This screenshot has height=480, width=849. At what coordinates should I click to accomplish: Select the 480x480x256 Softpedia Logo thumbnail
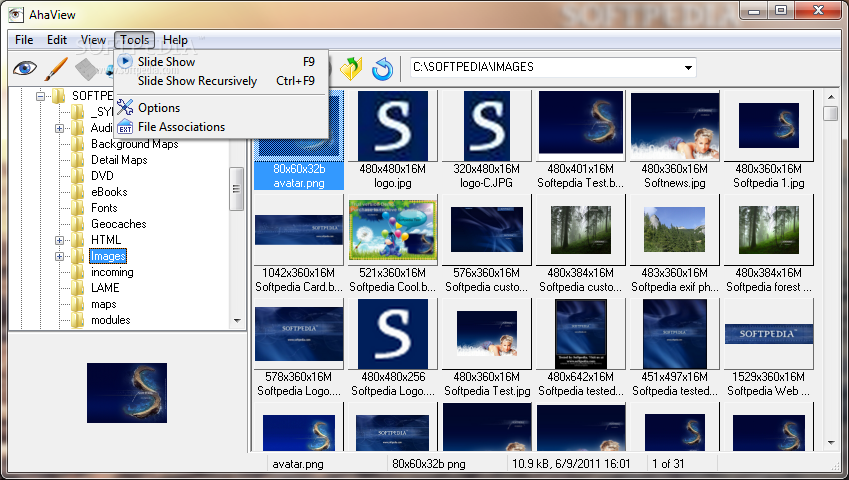tap(393, 334)
